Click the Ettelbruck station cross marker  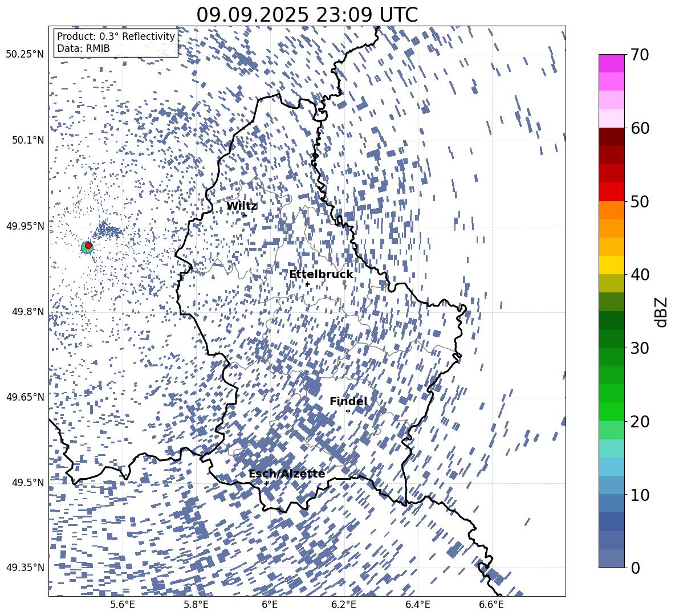307,284
